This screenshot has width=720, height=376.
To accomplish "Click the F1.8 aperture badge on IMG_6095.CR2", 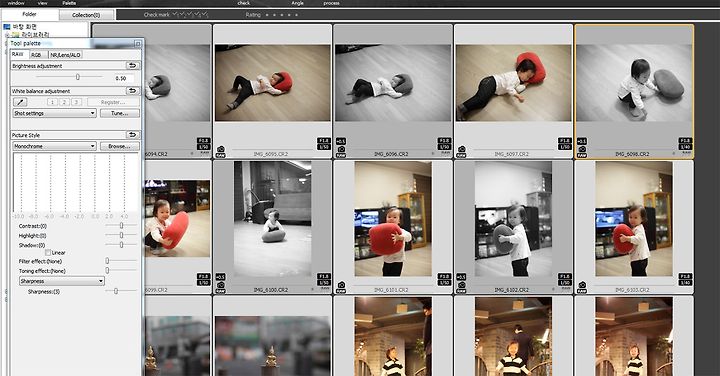I will [x=324, y=140].
